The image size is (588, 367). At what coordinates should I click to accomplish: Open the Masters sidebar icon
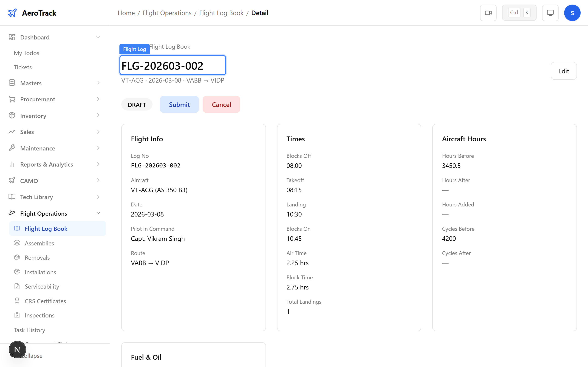(x=12, y=83)
